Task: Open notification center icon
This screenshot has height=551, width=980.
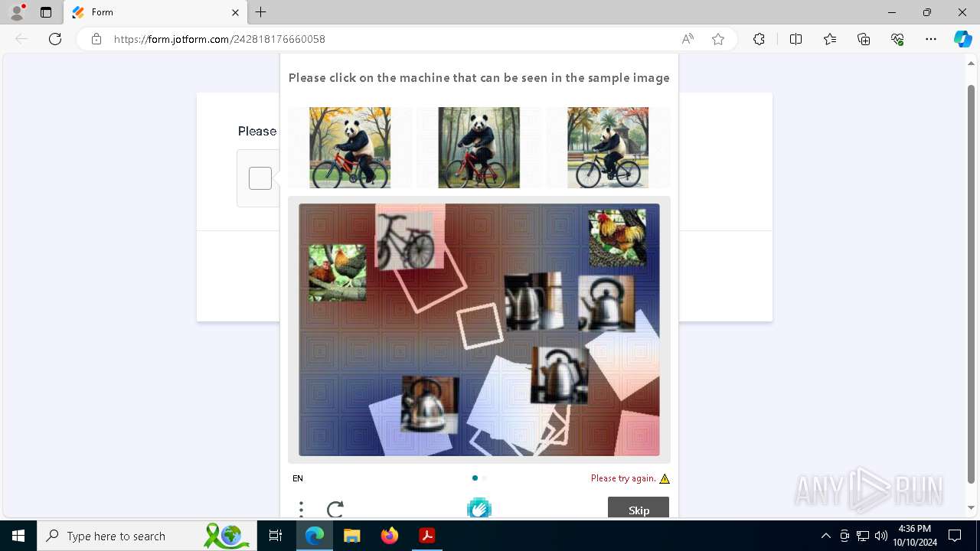Action: click(955, 536)
